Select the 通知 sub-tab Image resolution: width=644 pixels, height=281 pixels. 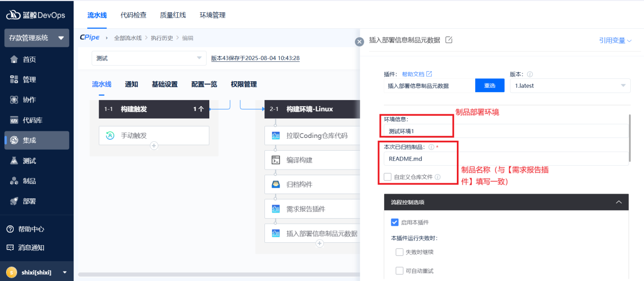coord(132,84)
